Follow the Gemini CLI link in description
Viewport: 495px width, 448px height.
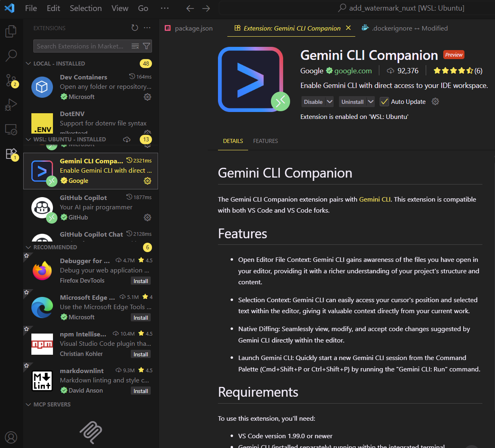375,199
